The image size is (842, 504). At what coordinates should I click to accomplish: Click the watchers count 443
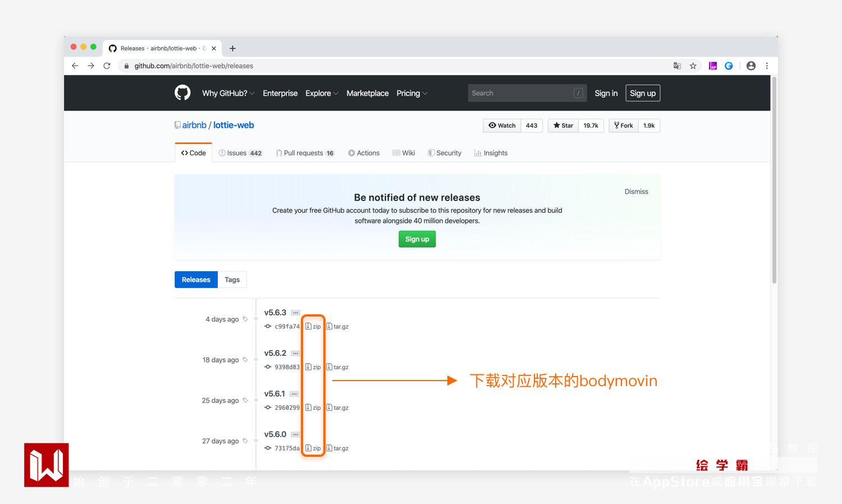tap(532, 126)
